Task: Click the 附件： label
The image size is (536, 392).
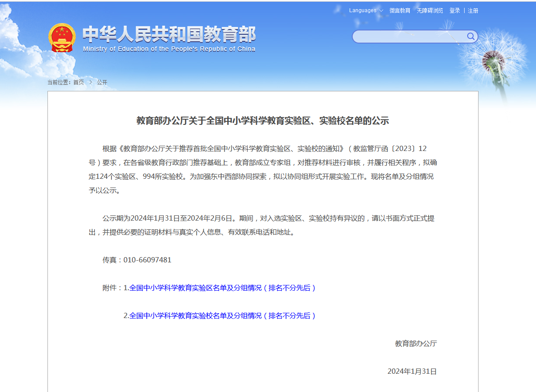Action: pos(113,288)
